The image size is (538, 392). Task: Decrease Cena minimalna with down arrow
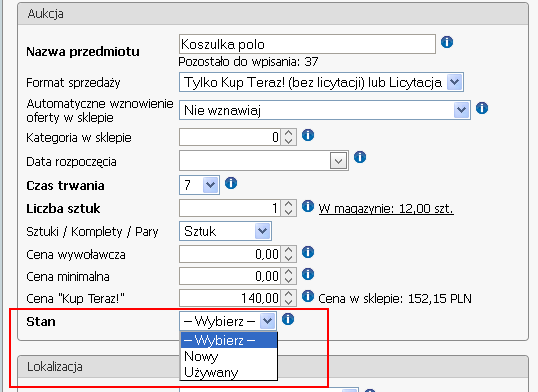tap(289, 280)
